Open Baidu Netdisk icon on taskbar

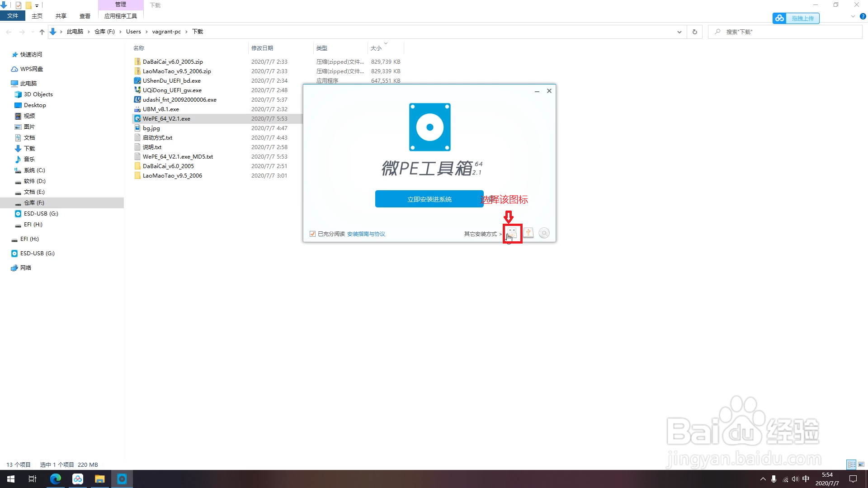click(78, 479)
